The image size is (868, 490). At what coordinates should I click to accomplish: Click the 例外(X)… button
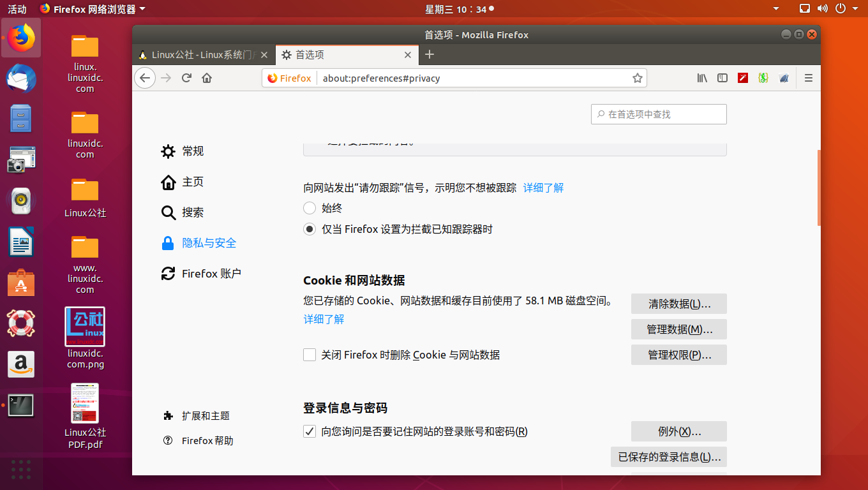[x=679, y=431]
